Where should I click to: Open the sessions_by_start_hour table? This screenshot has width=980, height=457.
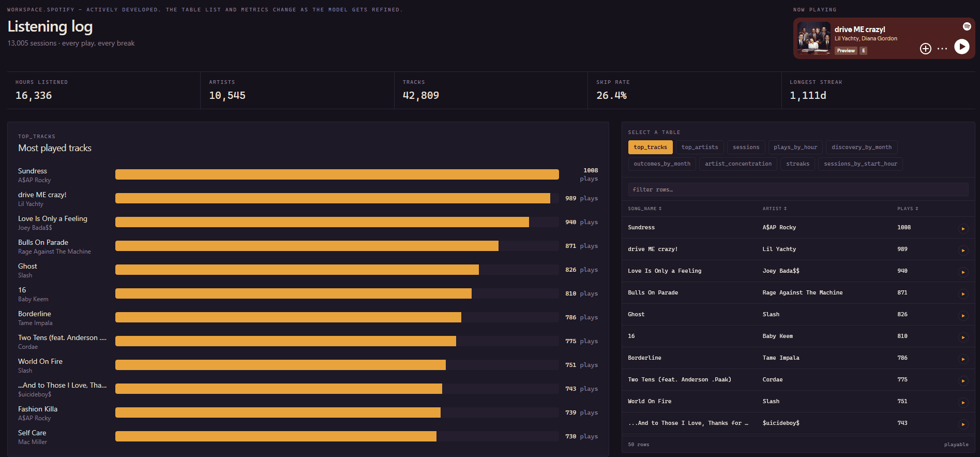pyautogui.click(x=861, y=164)
